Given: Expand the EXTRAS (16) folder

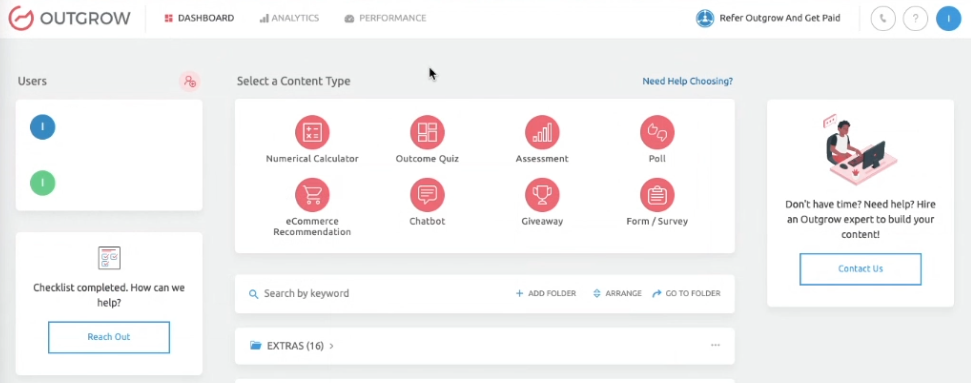Looking at the screenshot, I should 292,346.
